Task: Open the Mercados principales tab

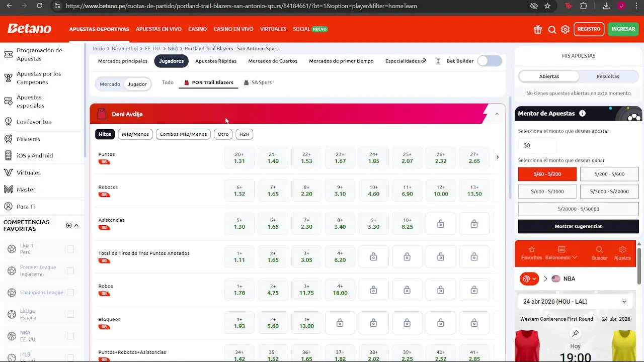Action: (x=123, y=61)
